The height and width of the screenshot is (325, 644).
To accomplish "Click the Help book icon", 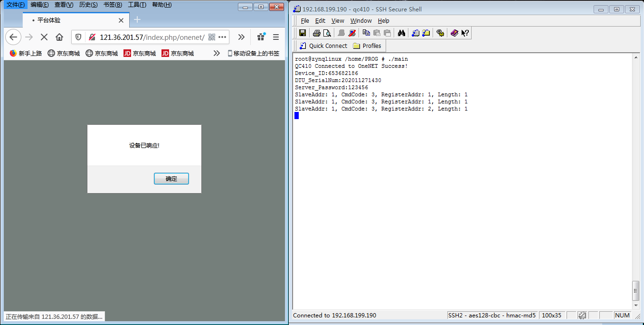I will (x=455, y=33).
